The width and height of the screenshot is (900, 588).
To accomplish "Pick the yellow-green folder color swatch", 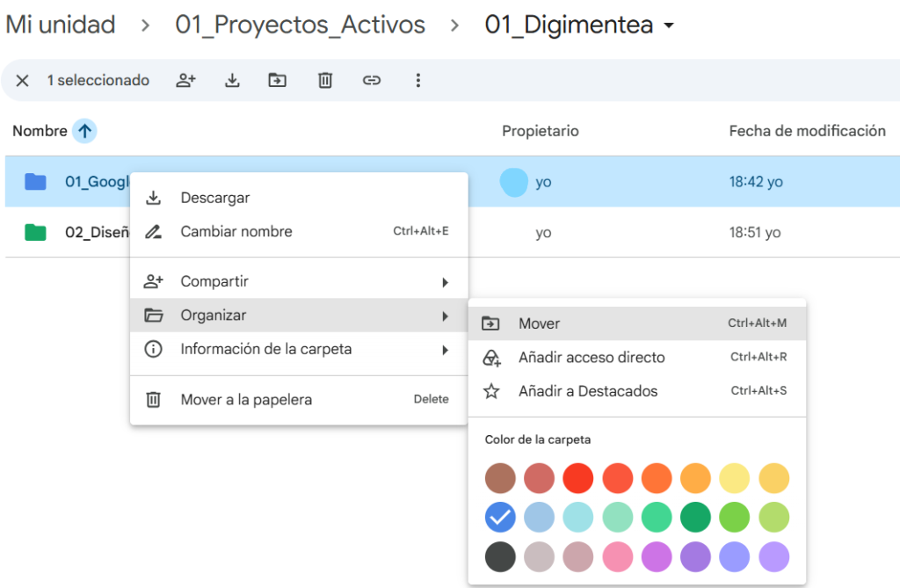I will point(774,518).
